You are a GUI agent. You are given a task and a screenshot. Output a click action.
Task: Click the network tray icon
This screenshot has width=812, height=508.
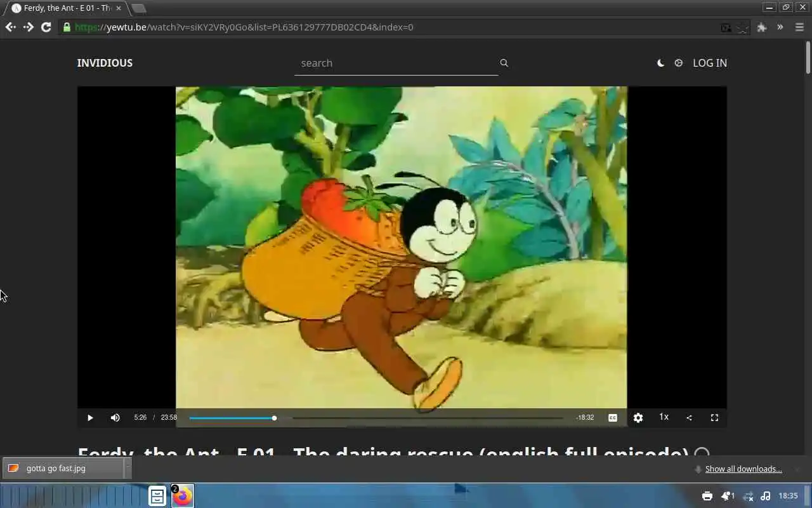748,496
